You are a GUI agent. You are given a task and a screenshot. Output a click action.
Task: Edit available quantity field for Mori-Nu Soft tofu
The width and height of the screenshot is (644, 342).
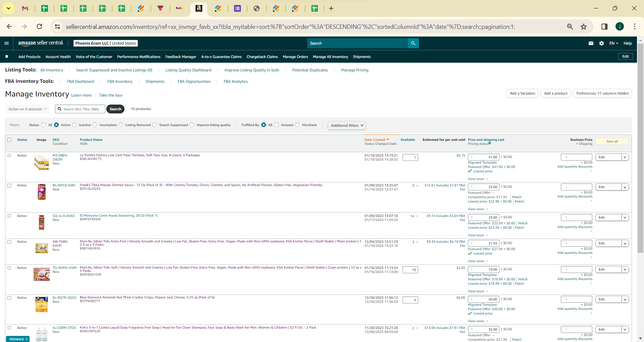click(410, 270)
